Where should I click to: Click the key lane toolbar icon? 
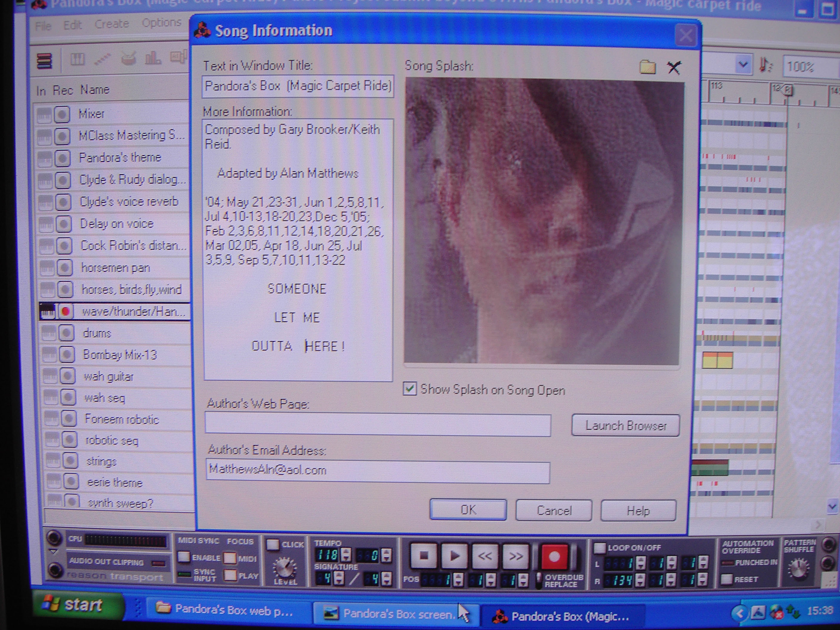(78, 59)
